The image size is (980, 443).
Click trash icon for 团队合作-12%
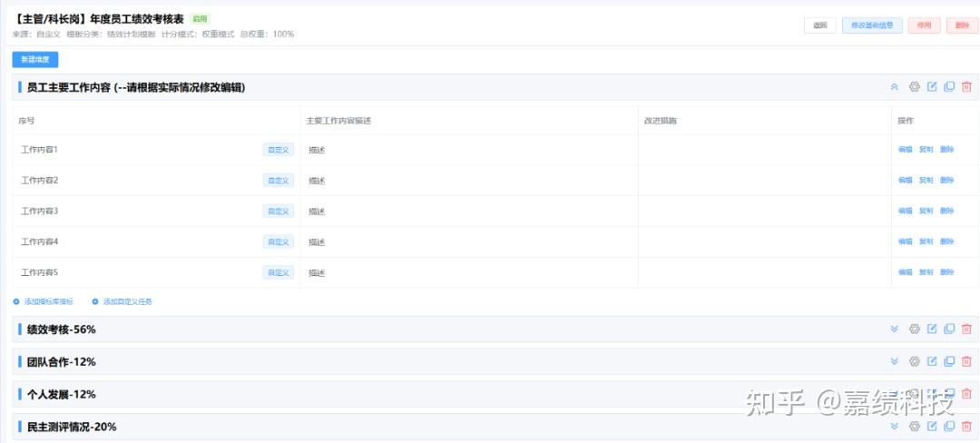tap(967, 361)
